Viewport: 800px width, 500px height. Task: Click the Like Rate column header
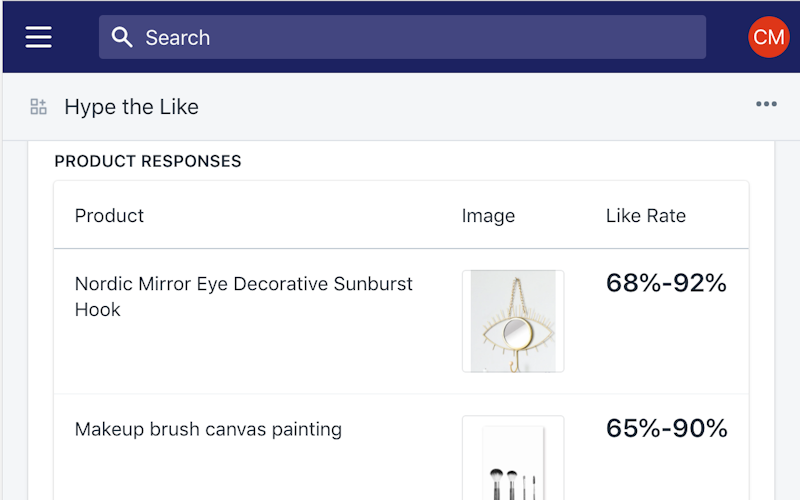coord(645,215)
